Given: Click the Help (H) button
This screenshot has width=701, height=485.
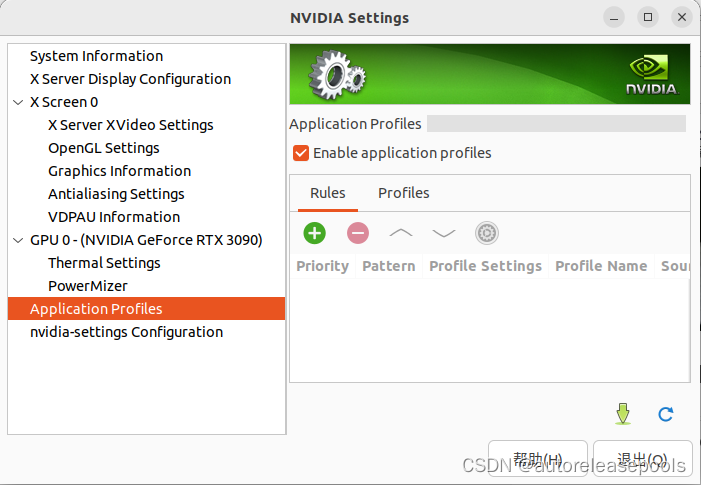Looking at the screenshot, I should click(538, 460).
